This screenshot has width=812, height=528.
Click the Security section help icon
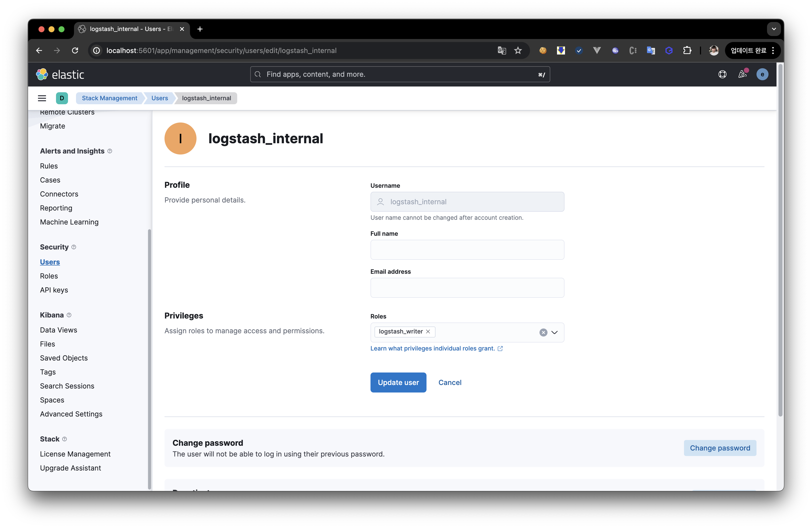coord(74,247)
